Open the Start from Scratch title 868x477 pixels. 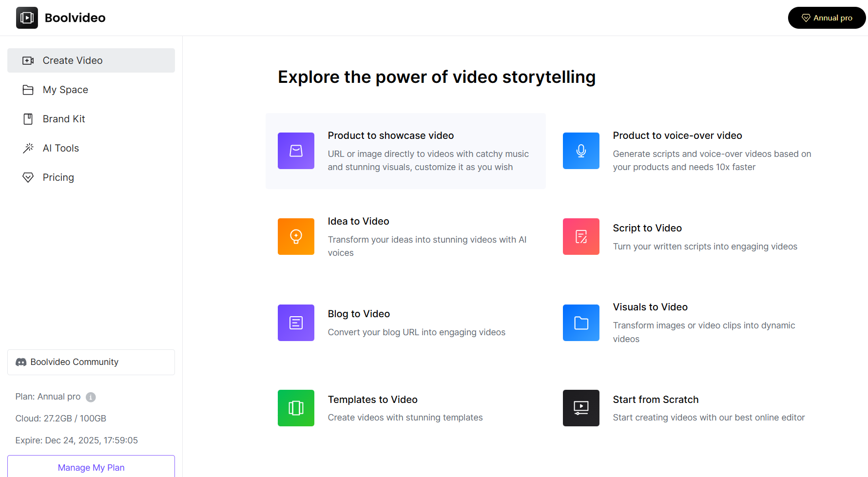(656, 400)
